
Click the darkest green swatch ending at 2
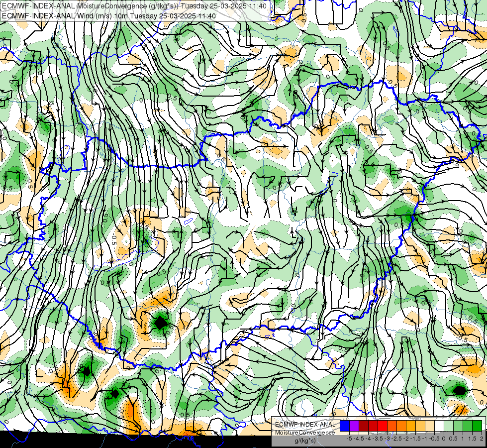pyautogui.click(x=477, y=426)
